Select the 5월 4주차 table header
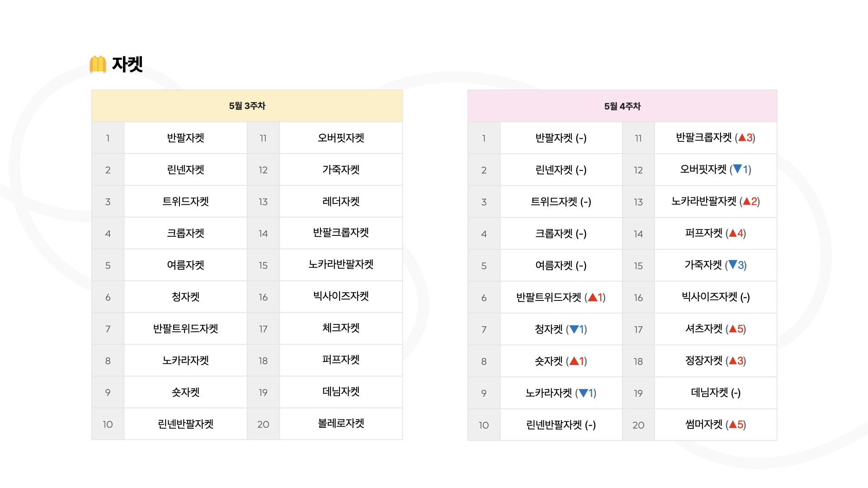The width and height of the screenshot is (868, 488). [x=622, y=106]
